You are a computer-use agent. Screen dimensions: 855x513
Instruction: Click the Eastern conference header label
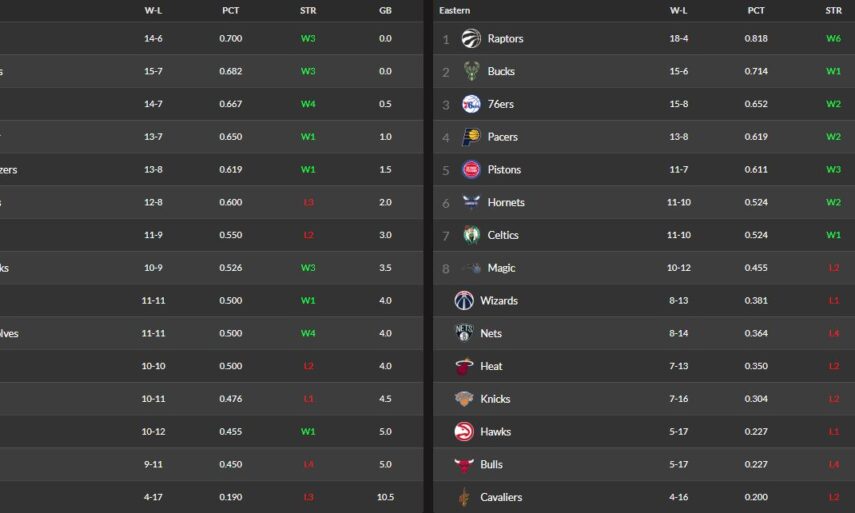point(455,10)
